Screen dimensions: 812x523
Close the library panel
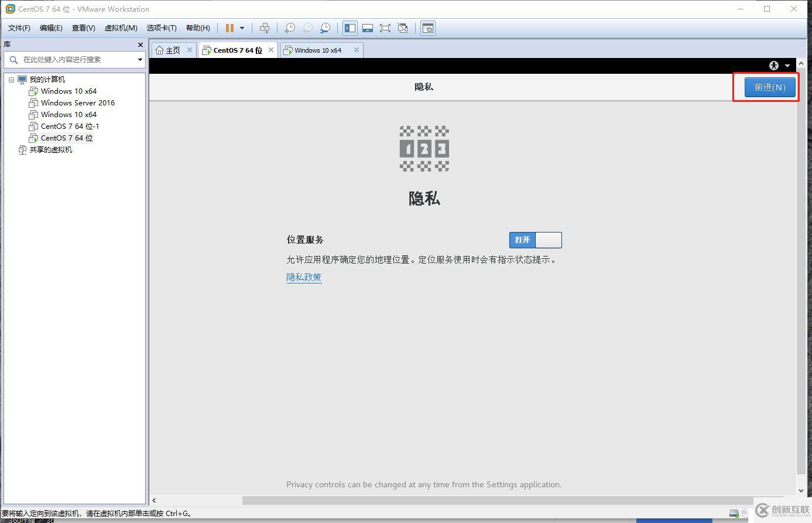[x=141, y=45]
